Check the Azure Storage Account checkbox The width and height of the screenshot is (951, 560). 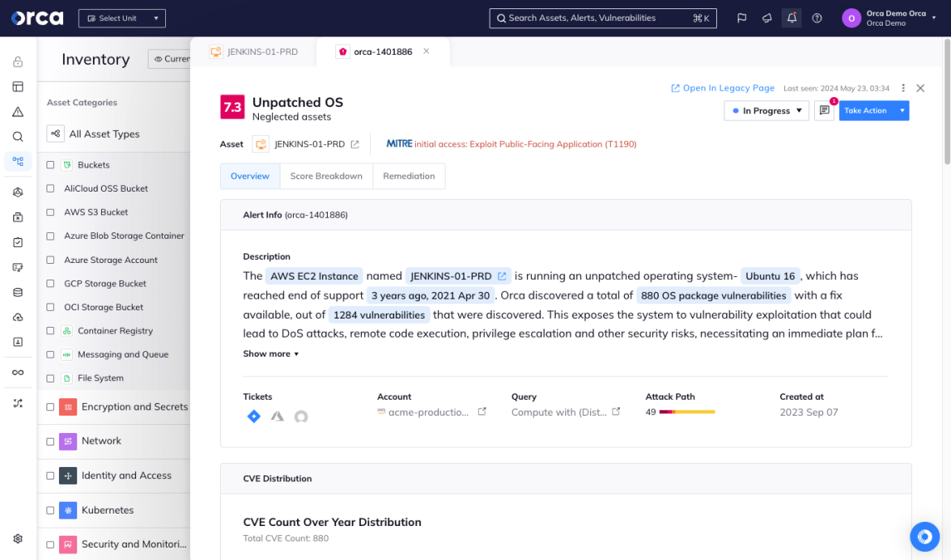51,260
